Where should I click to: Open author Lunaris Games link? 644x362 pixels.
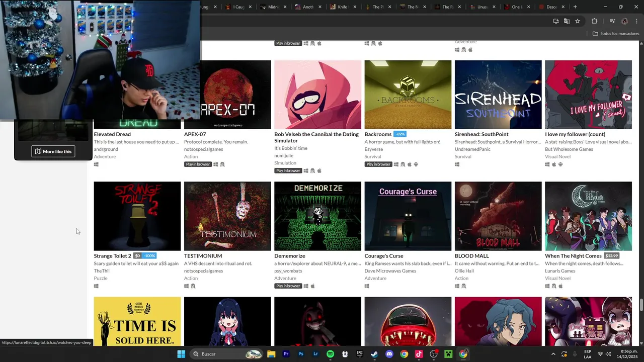(560, 271)
